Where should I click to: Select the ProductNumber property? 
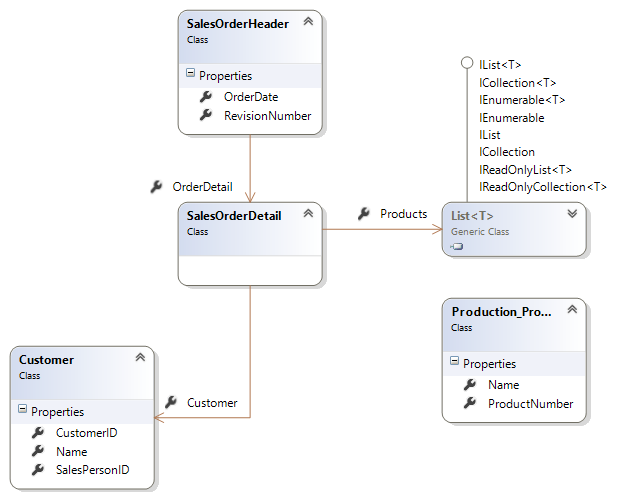click(x=531, y=404)
